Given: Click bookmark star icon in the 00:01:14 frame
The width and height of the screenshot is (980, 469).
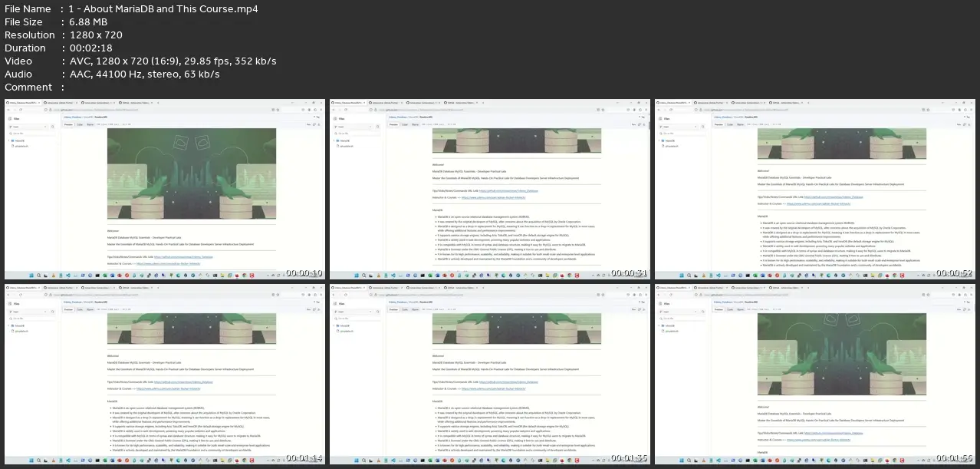Looking at the screenshot, I should pyautogui.click(x=278, y=295).
